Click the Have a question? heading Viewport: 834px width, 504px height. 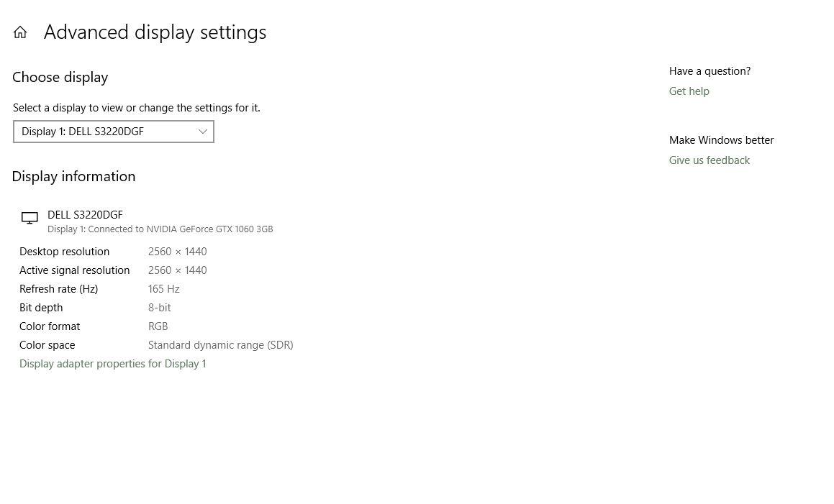point(710,71)
